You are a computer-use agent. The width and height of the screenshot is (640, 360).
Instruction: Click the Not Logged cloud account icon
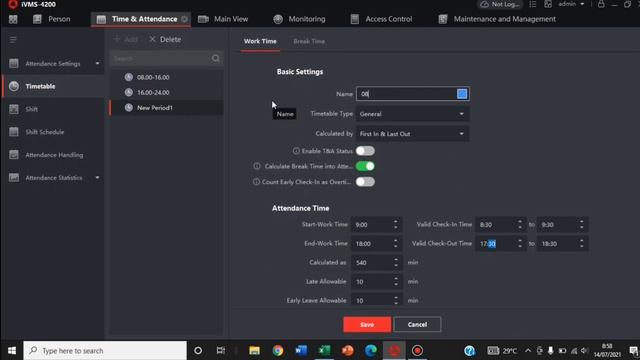(x=500, y=4)
